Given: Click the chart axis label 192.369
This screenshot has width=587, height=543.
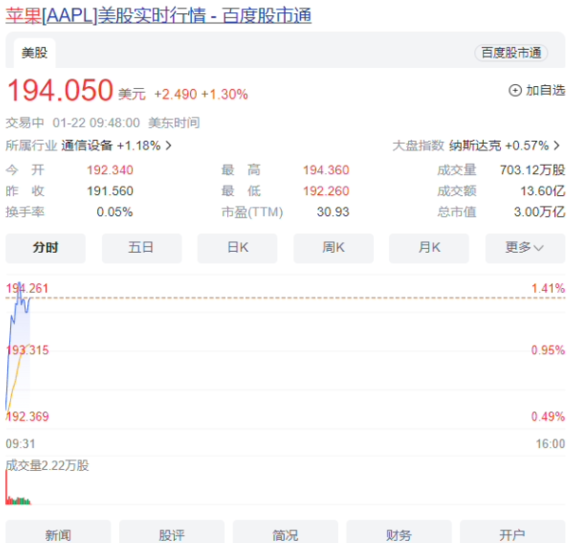Looking at the screenshot, I should click(x=27, y=416).
